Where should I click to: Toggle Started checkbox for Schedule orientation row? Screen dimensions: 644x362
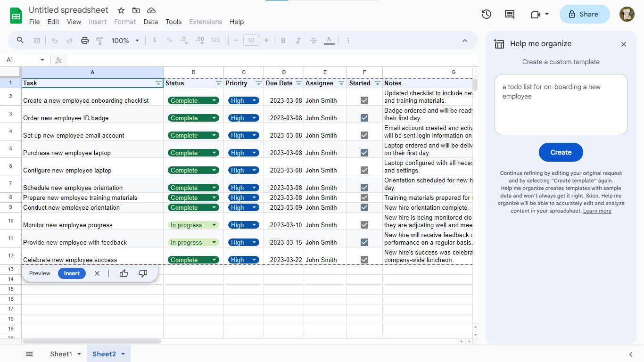click(x=364, y=188)
